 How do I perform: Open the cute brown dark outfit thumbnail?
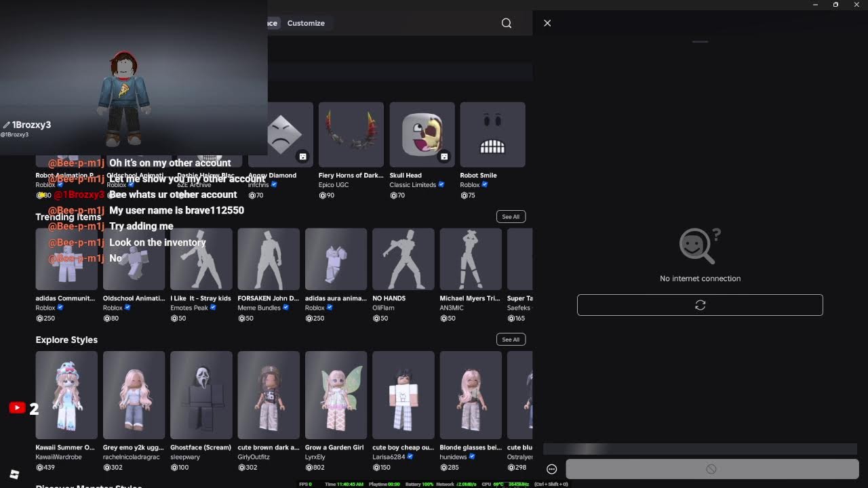pos(269,395)
